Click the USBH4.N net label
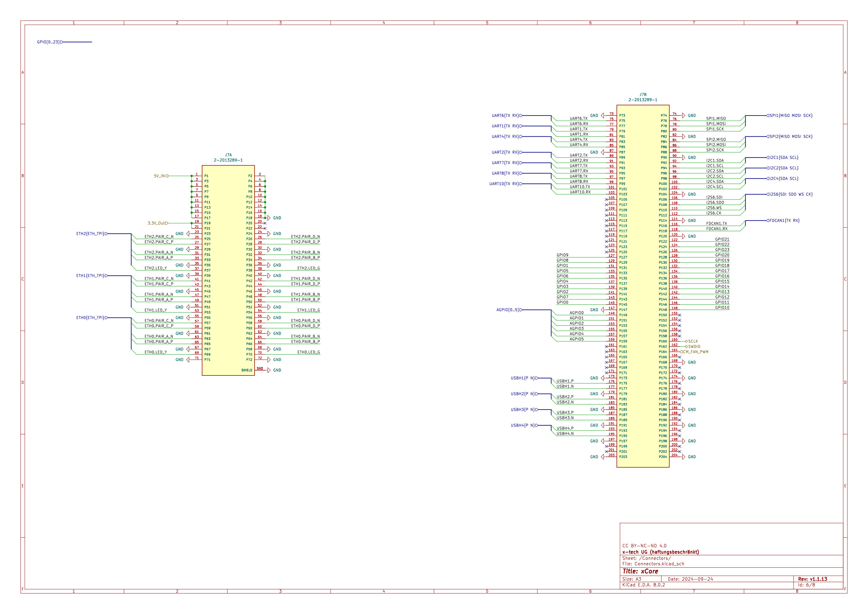Viewport: 868px width, 614px height. (565, 434)
